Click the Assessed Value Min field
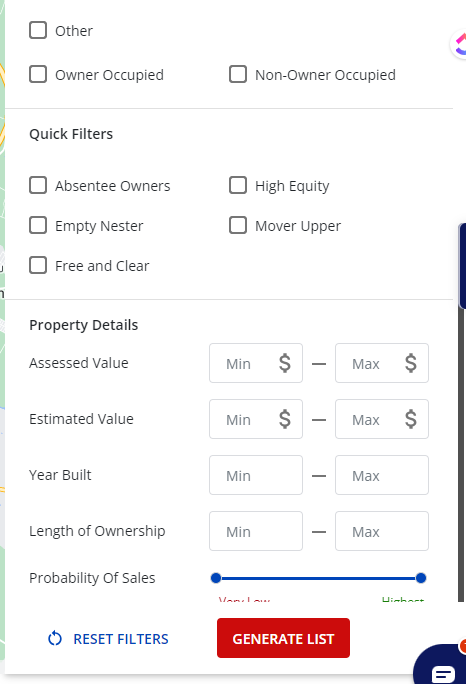Image resolution: width=466 pixels, height=684 pixels. [x=256, y=363]
